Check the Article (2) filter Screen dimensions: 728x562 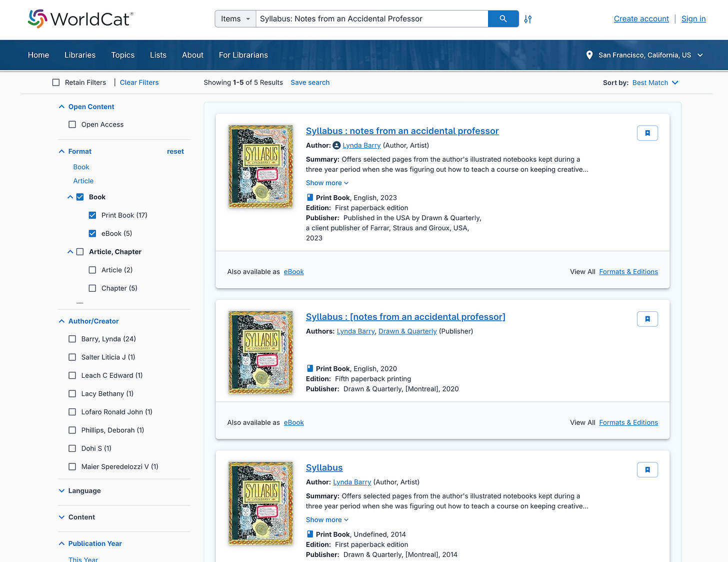92,270
